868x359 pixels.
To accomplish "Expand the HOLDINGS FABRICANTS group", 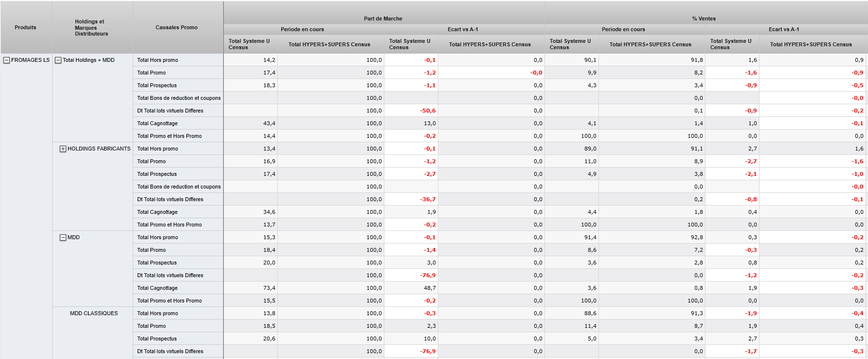I will click(63, 149).
